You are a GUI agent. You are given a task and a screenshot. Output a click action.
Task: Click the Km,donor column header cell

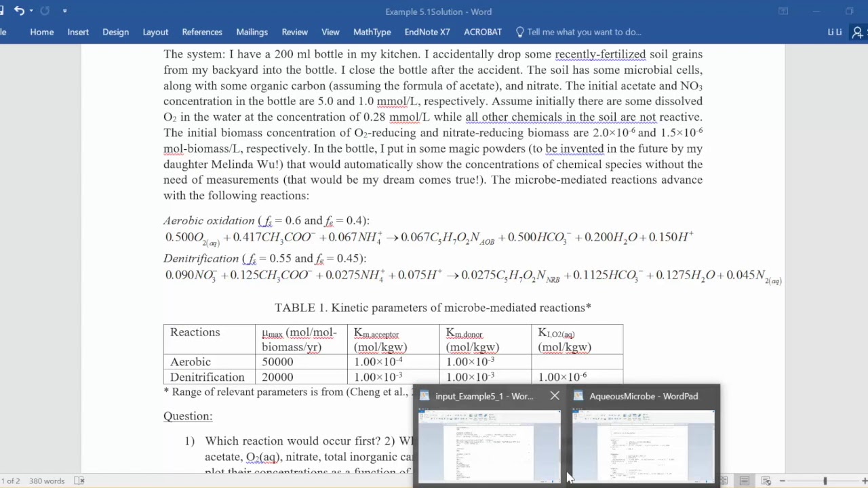(x=486, y=340)
